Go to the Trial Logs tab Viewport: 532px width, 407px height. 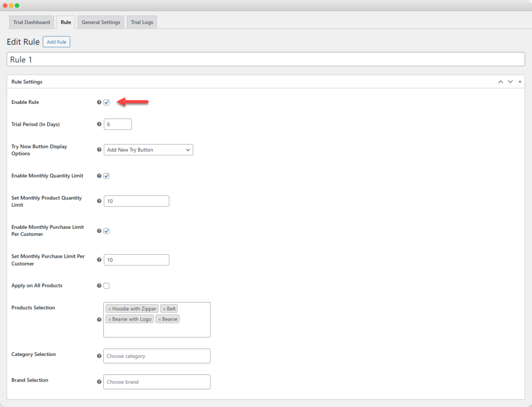(142, 22)
